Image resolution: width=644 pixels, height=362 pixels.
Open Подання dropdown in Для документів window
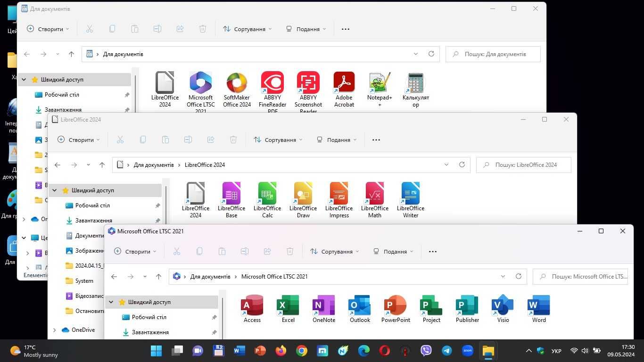(305, 29)
